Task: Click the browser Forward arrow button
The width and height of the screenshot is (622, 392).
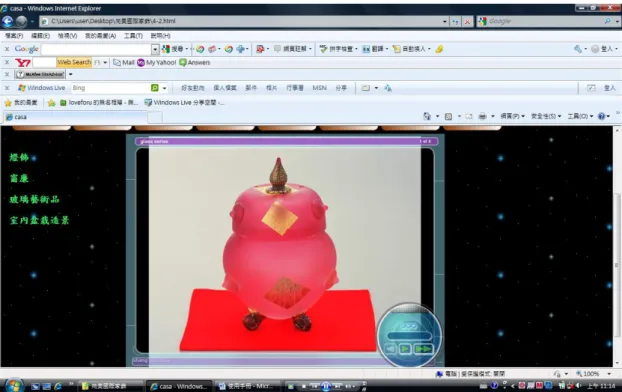Action: pyautogui.click(x=21, y=21)
